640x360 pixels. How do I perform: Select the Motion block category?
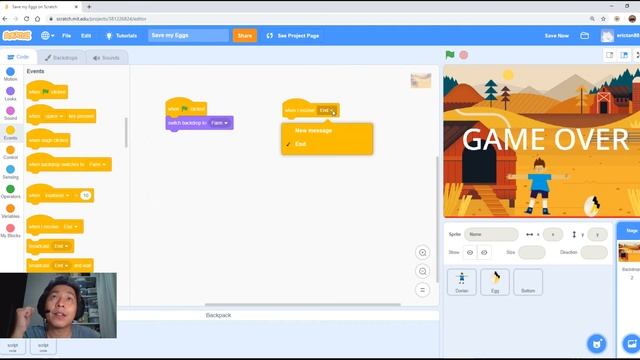pyautogui.click(x=11, y=74)
